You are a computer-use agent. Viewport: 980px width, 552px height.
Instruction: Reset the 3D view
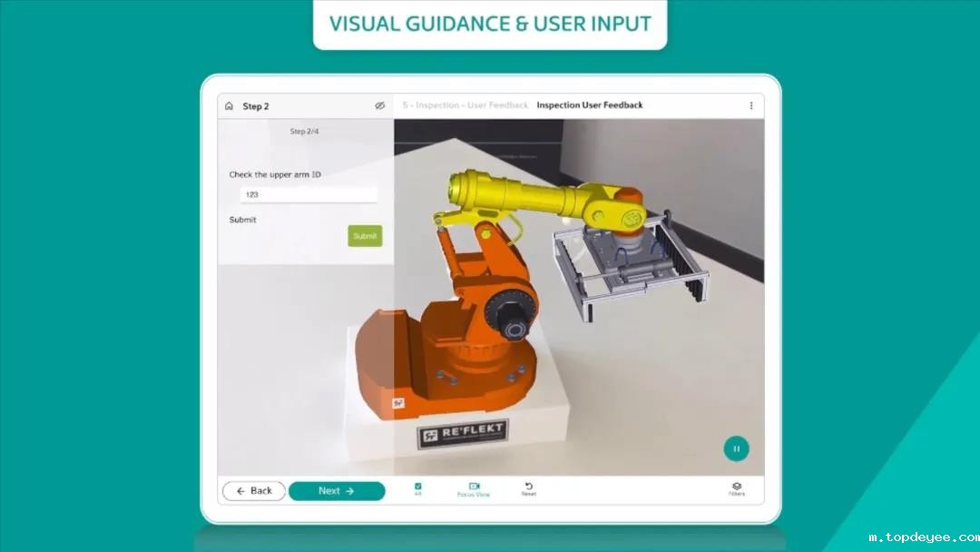tap(528, 487)
